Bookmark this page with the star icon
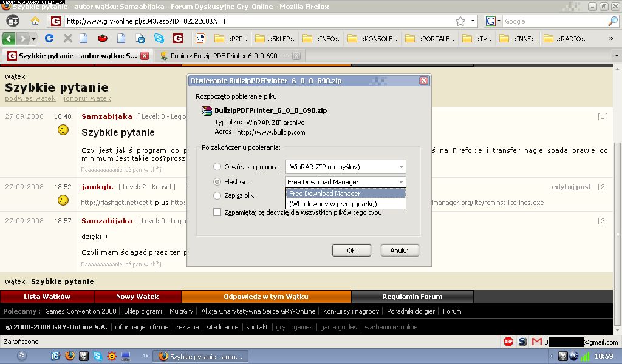 pyautogui.click(x=460, y=21)
